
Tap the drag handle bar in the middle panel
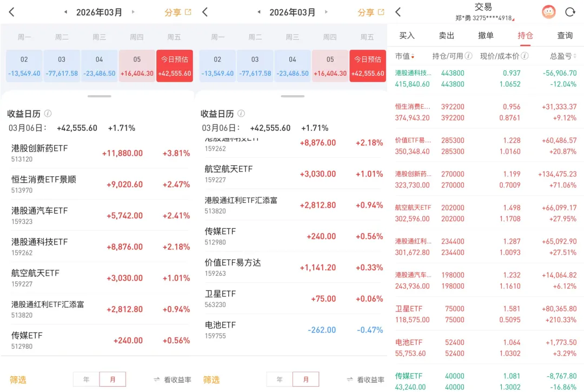[x=293, y=96]
